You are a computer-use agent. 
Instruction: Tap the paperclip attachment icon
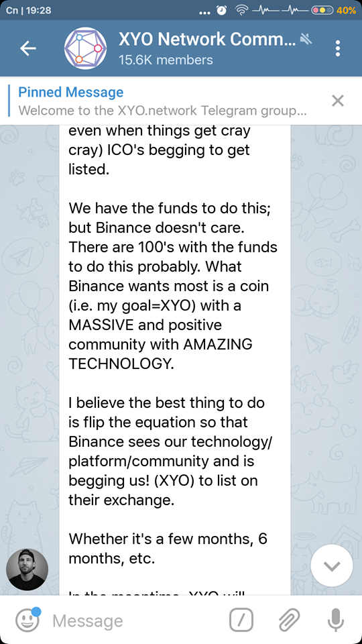pyautogui.click(x=289, y=620)
